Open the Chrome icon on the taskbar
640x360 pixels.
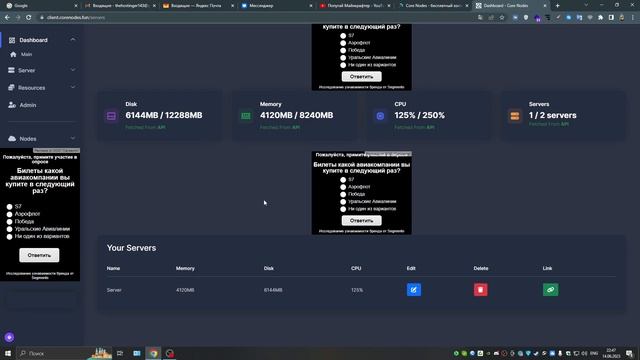click(x=153, y=353)
